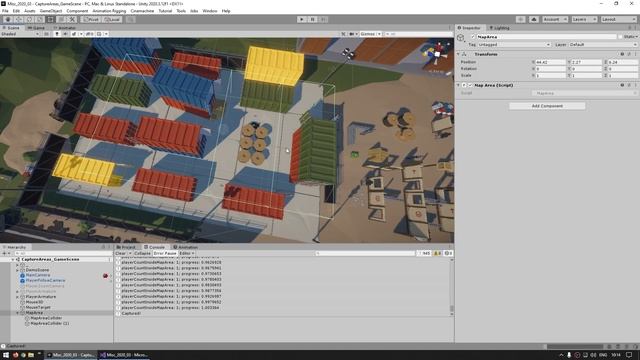
Task: Toggle MapArea active checkbox in Inspector
Action: [x=473, y=37]
